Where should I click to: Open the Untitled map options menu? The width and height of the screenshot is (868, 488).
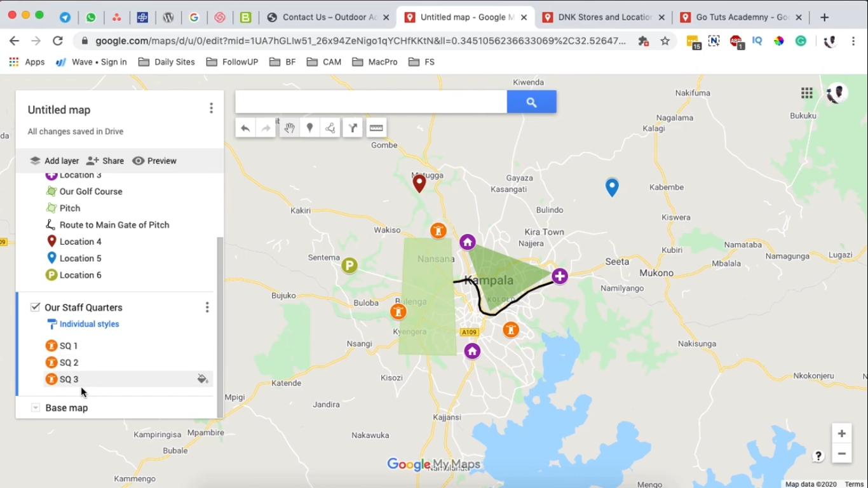(x=212, y=109)
